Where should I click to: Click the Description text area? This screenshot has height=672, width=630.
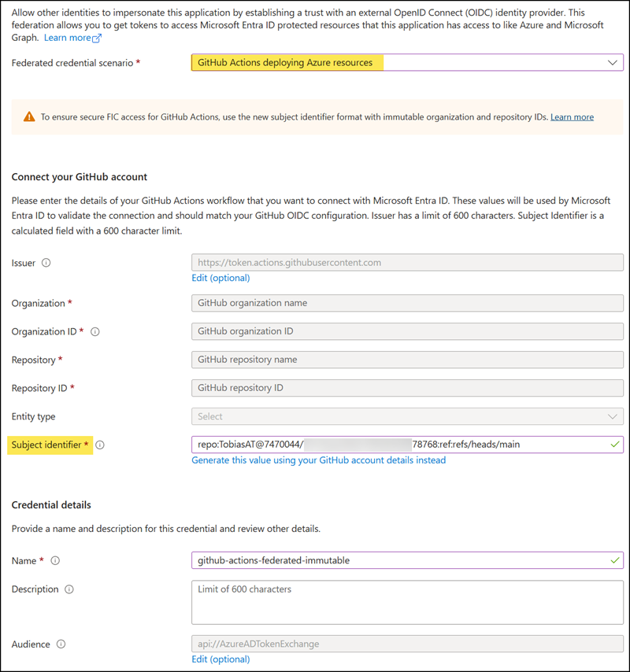click(x=407, y=602)
